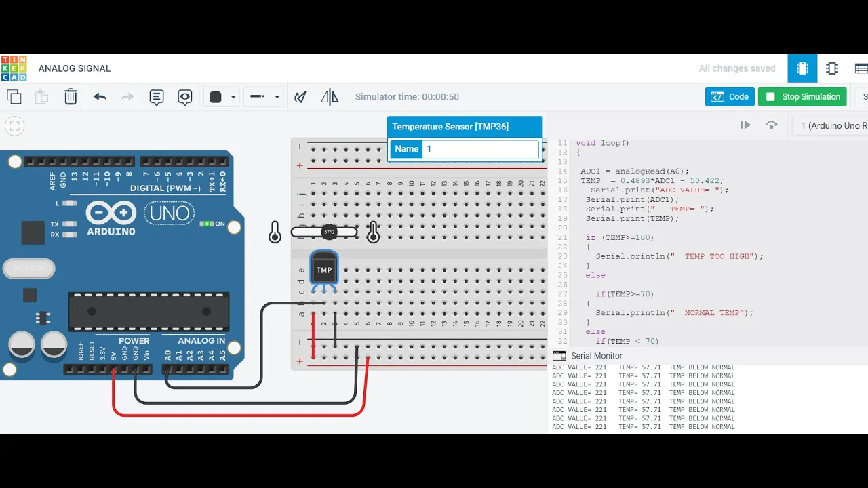Image resolution: width=868 pixels, height=488 pixels.
Task: Select the TMP36 sensor on breadboard
Action: (x=324, y=269)
